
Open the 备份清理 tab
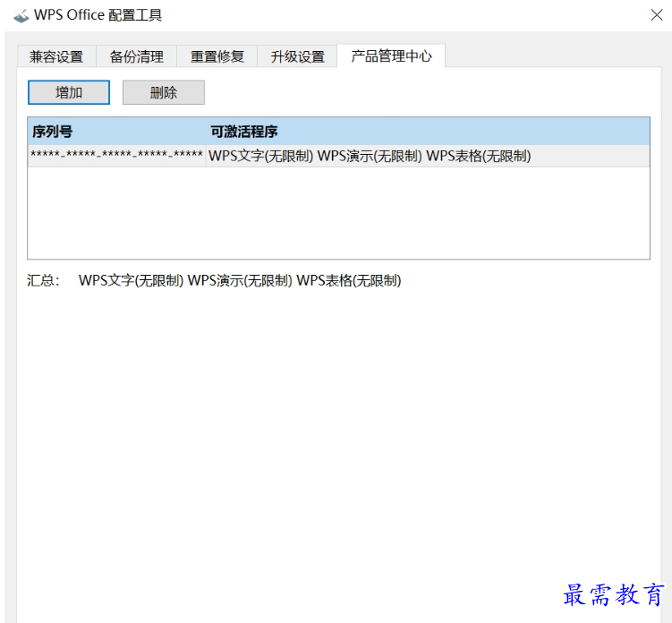tap(136, 56)
